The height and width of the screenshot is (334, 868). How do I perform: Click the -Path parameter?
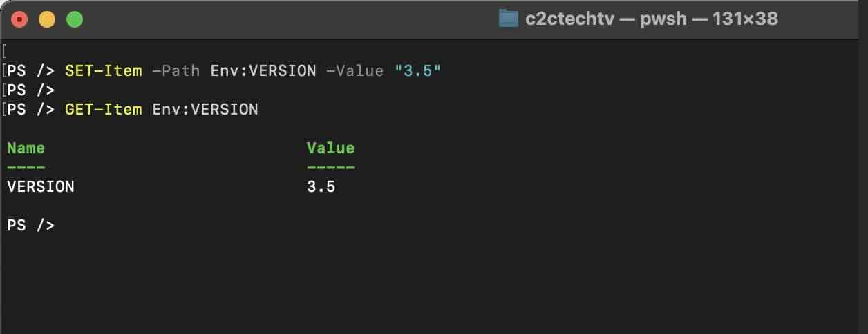coord(176,70)
